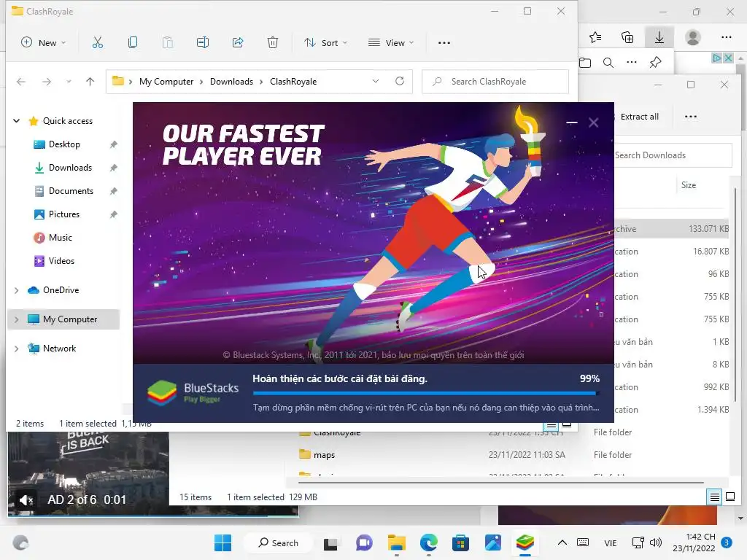Viewport: 747px width, 560px height.
Task: Expand the My Computer tree node
Action: 17,319
